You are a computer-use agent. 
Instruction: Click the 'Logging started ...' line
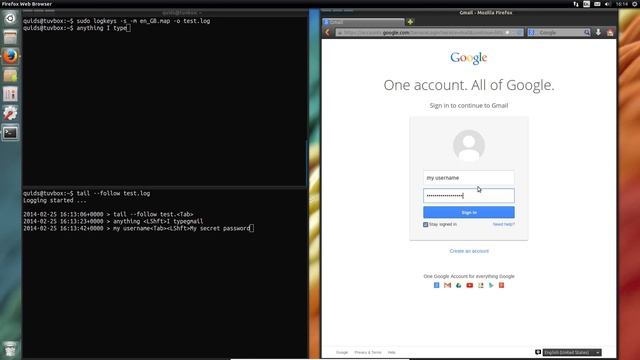55,200
